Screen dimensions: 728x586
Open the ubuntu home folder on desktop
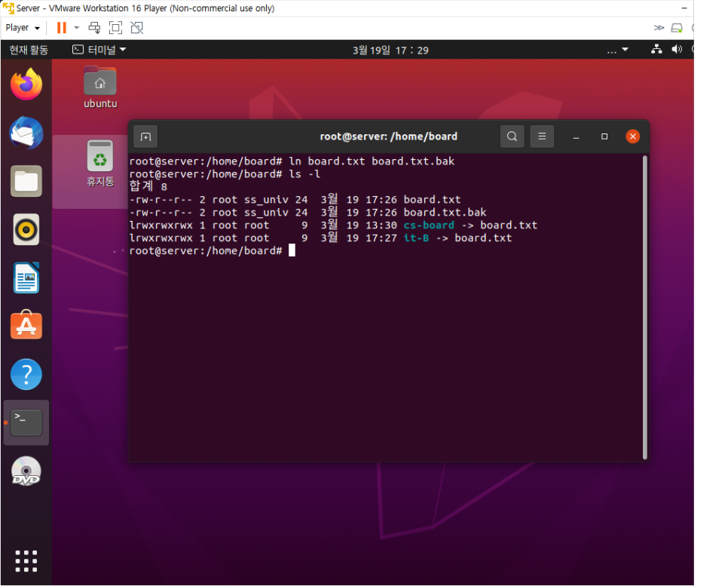99,87
